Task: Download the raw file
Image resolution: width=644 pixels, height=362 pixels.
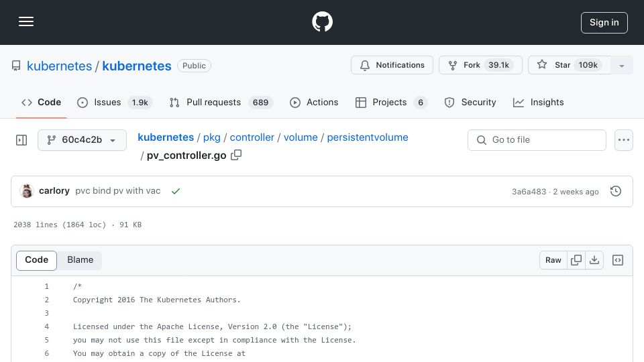Action: tap(594, 260)
